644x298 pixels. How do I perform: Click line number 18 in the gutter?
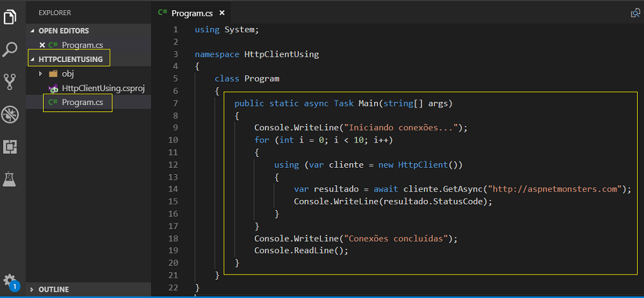pos(173,239)
